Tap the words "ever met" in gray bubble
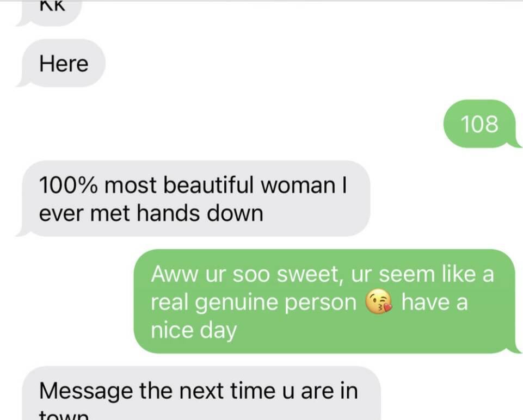 pyautogui.click(x=85, y=214)
